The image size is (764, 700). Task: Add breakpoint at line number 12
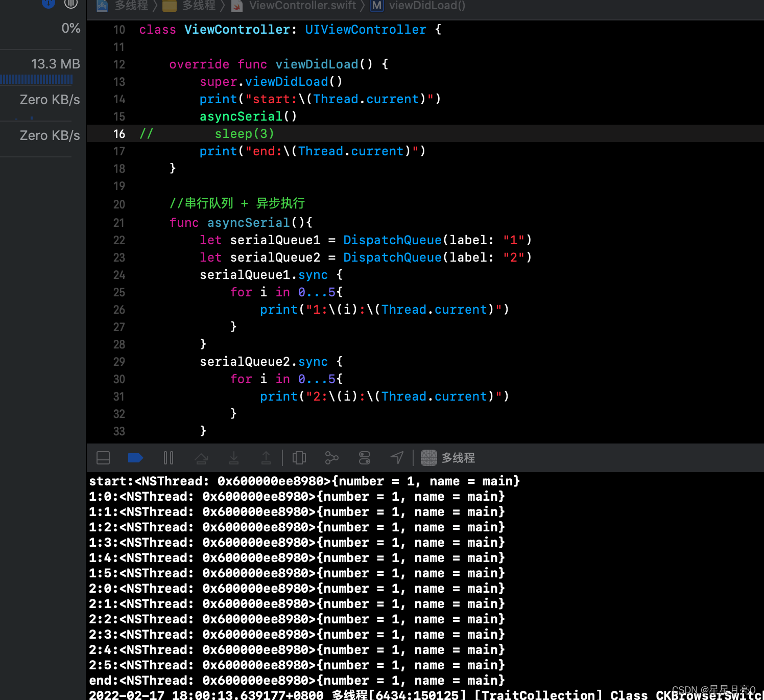coord(119,64)
